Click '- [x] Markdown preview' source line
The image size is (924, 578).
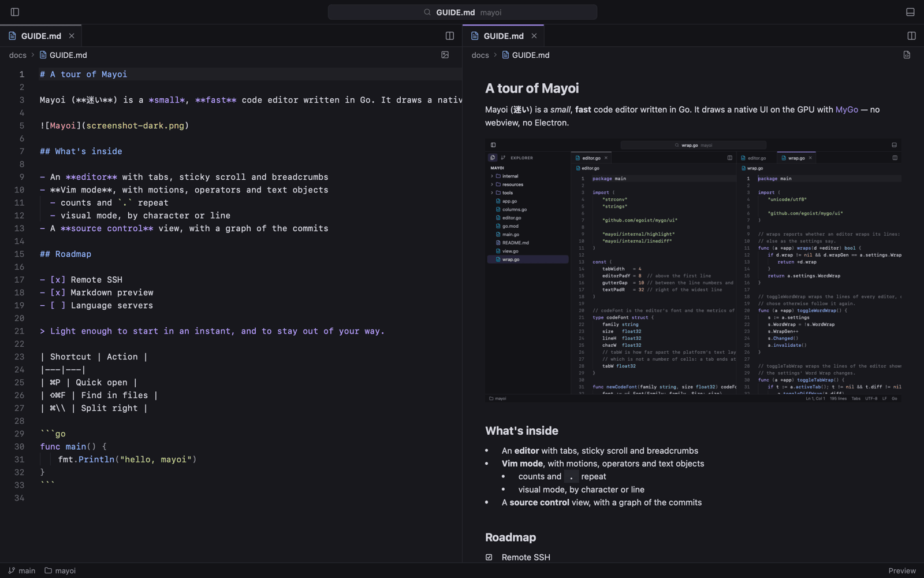coord(97,292)
